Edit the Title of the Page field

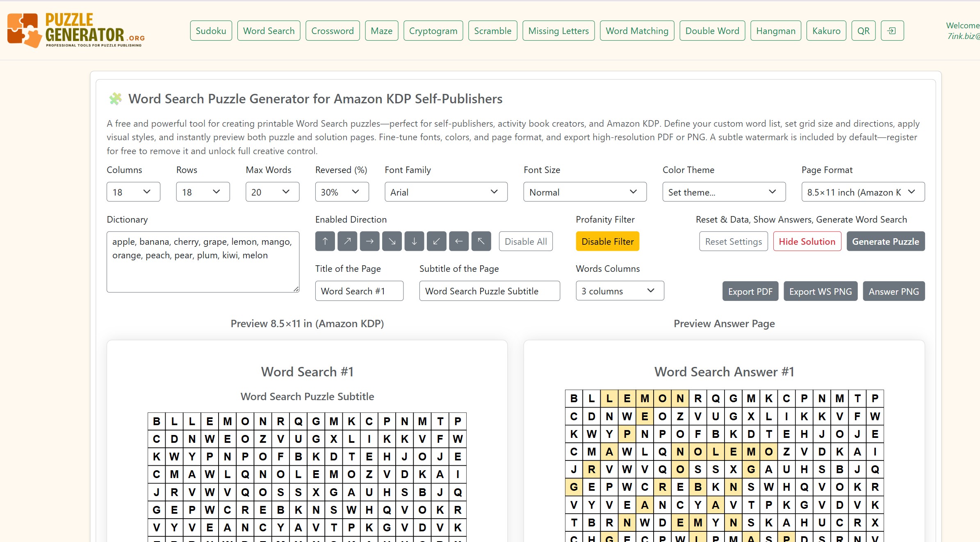coord(359,291)
